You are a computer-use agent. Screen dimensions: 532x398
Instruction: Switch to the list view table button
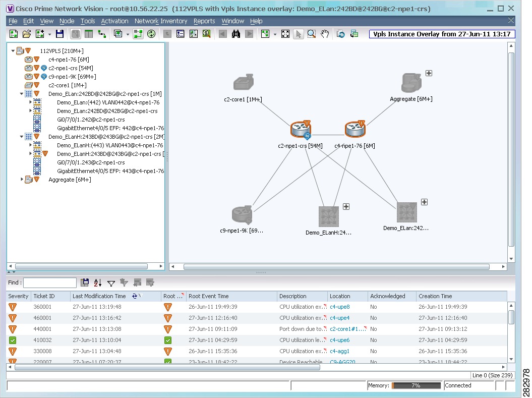click(89, 34)
